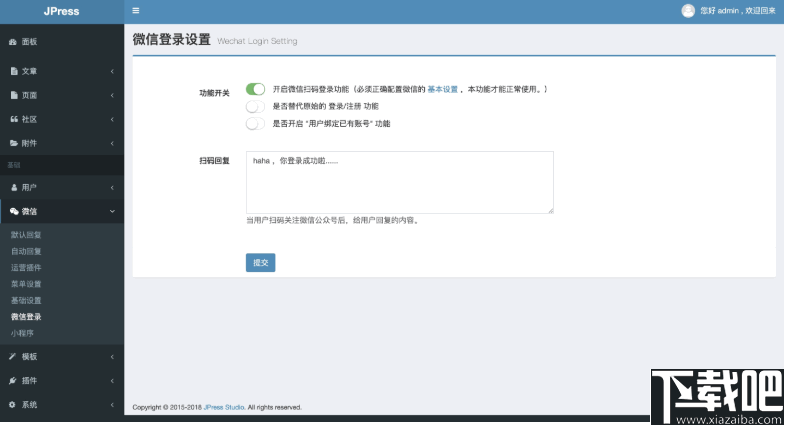Open the admin user avatar
This screenshot has height=425, width=786.
click(x=688, y=11)
